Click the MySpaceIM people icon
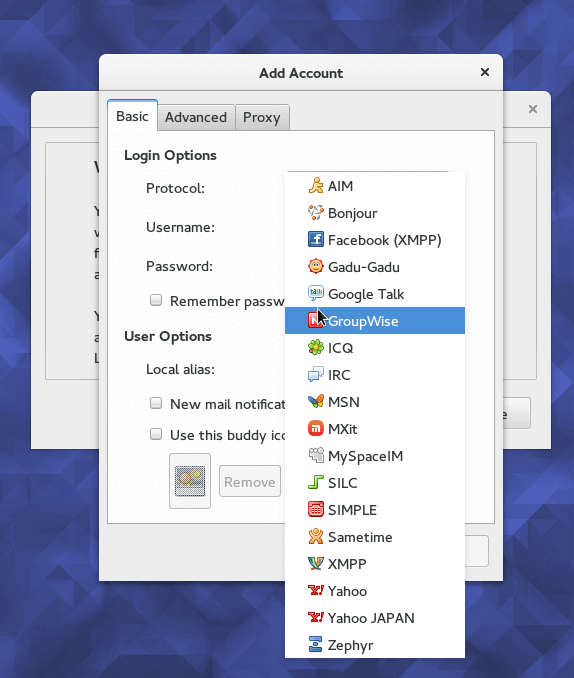This screenshot has height=678, width=574. 316,455
